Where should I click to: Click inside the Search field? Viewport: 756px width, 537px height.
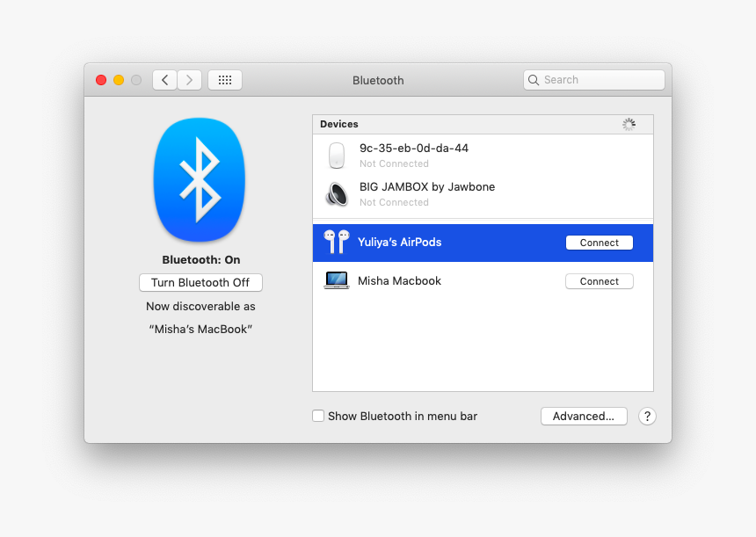[593, 79]
